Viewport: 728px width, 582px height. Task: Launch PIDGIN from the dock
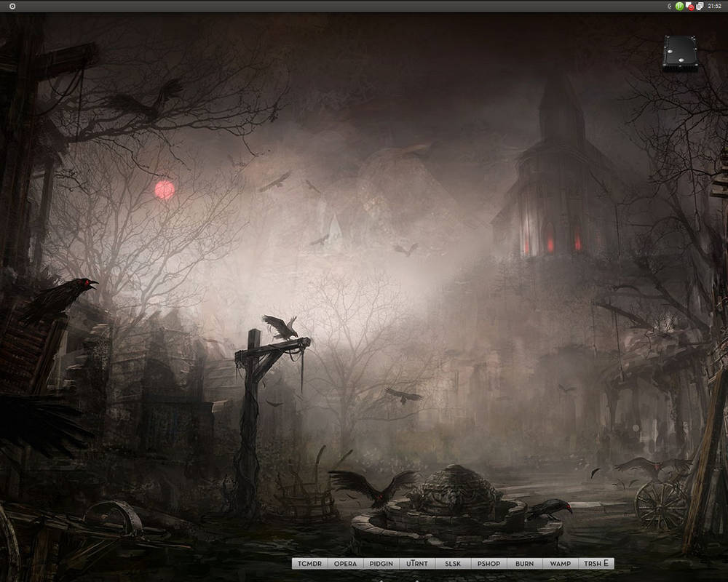381,563
